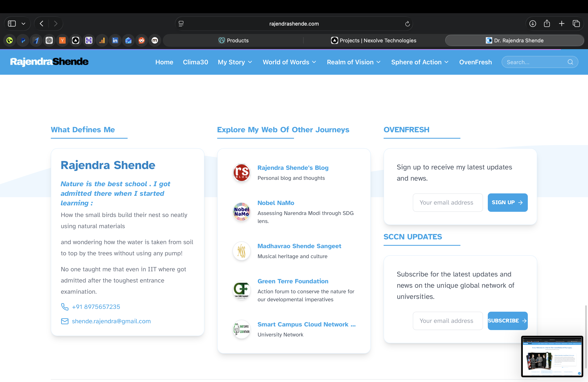Image resolution: width=588 pixels, height=382 pixels.
Task: Open the Clima30 menu item
Action: point(195,62)
